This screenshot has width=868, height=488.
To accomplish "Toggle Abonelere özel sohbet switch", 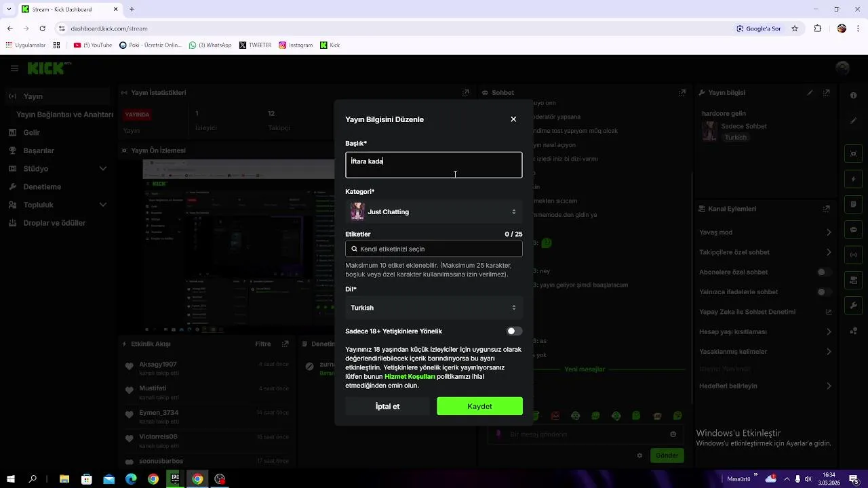I will (824, 272).
